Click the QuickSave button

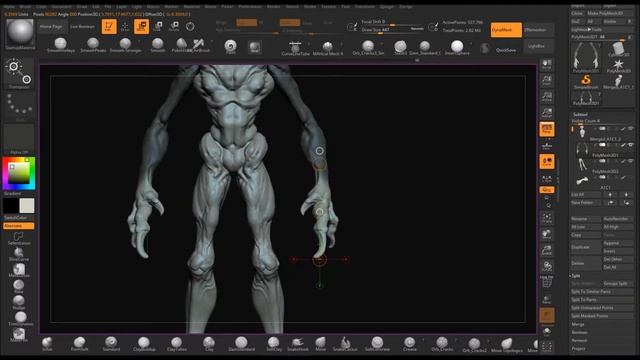click(506, 50)
